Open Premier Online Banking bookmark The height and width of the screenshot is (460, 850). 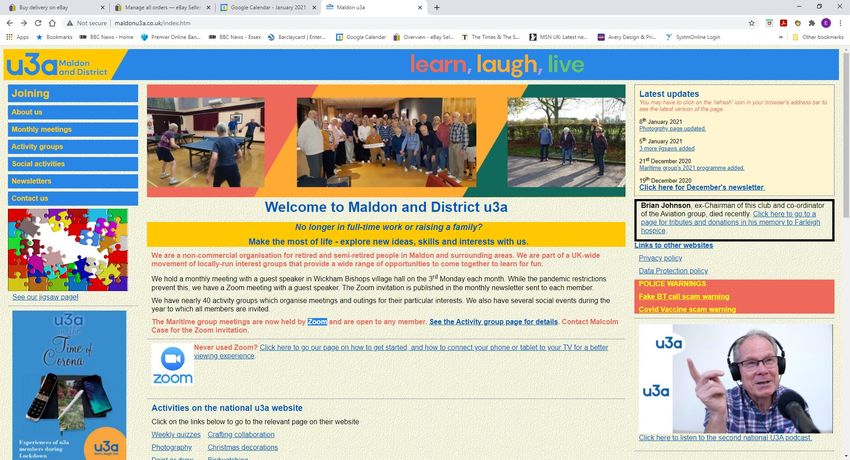click(x=170, y=37)
